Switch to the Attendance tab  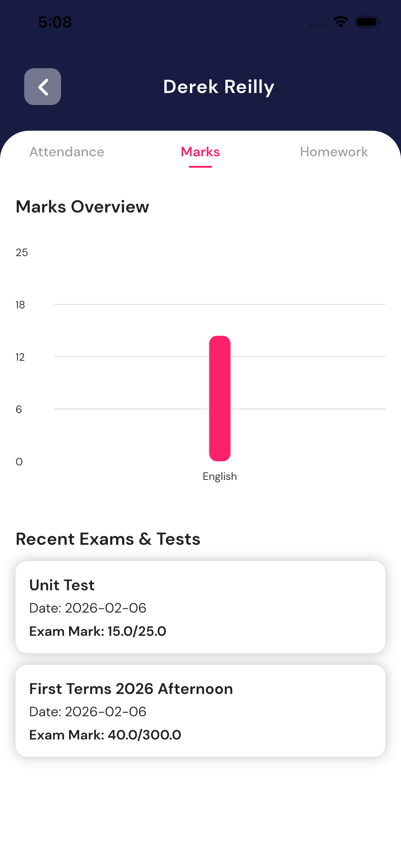[x=67, y=152]
